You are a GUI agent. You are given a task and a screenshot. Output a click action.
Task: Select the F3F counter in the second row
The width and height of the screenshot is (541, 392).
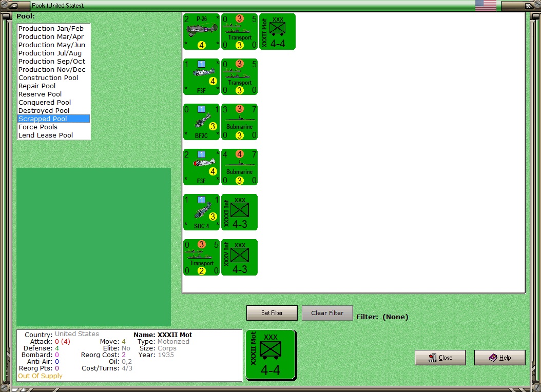[x=202, y=76]
